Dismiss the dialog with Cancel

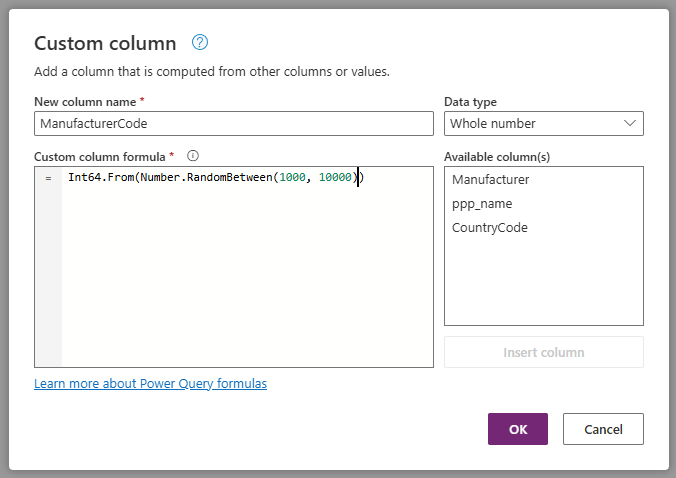pos(602,429)
